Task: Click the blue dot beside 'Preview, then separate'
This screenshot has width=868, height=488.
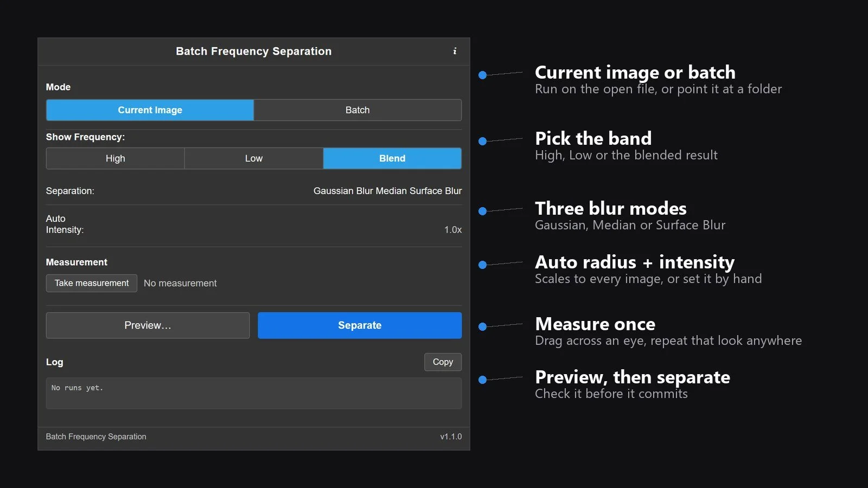Action: tap(482, 380)
